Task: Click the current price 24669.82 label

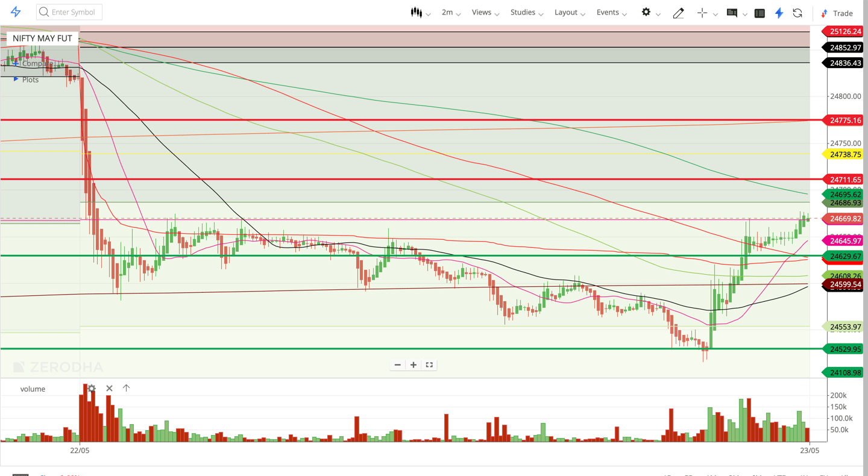Action: tap(843, 219)
